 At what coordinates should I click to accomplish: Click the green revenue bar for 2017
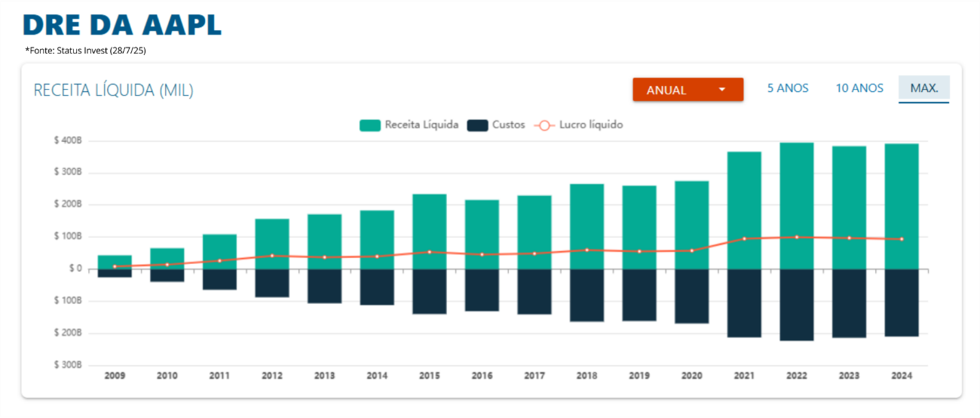(x=534, y=232)
